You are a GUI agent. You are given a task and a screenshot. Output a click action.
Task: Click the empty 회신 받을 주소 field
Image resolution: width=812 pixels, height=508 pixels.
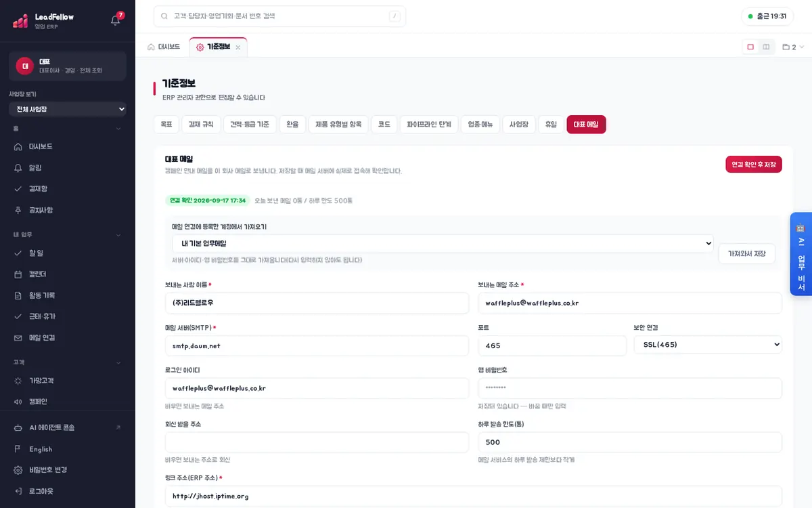(317, 442)
